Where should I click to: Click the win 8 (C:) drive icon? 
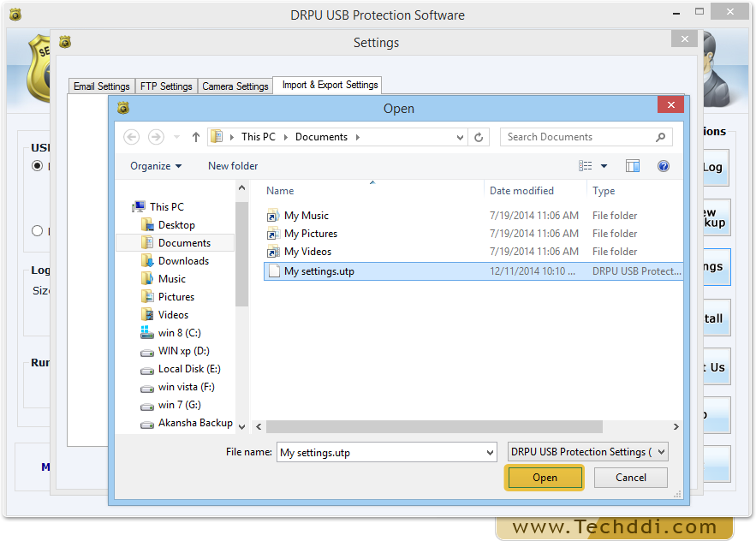point(146,333)
